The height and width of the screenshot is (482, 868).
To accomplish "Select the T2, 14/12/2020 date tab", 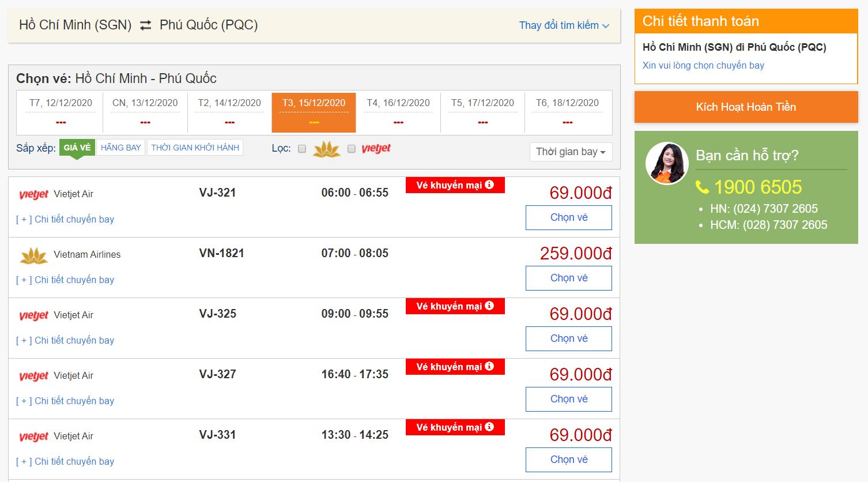I will tap(229, 112).
